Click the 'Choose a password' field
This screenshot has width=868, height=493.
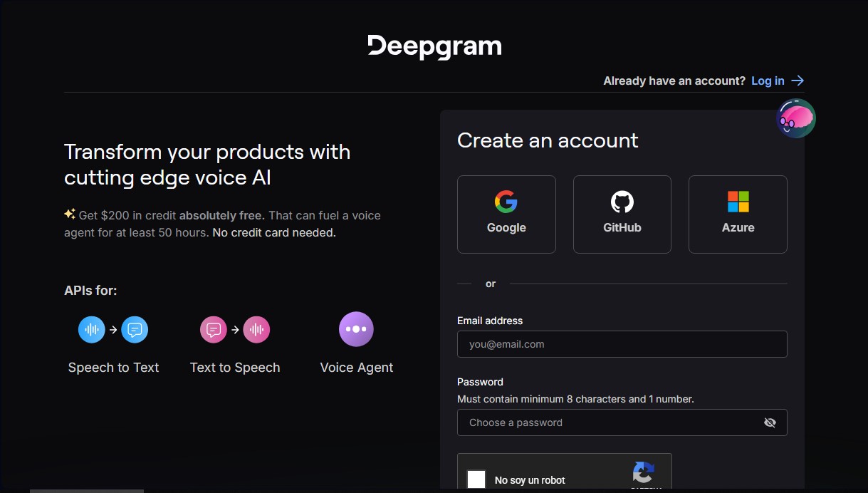click(x=612, y=422)
